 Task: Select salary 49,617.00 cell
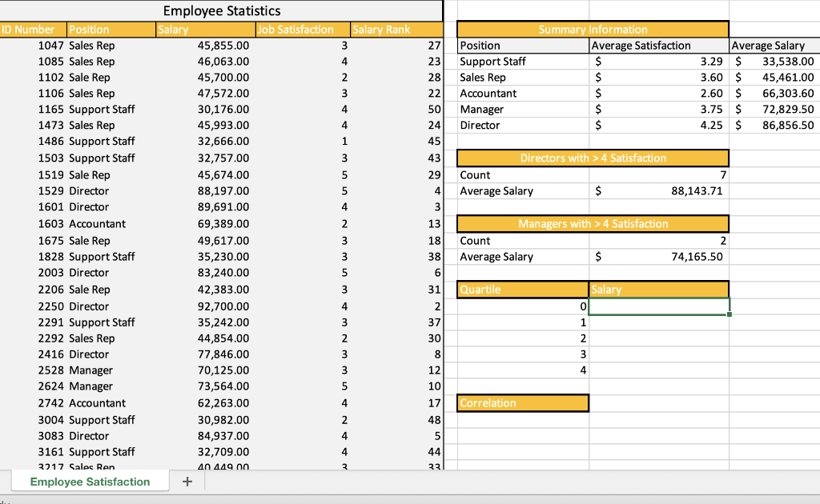tap(206, 241)
